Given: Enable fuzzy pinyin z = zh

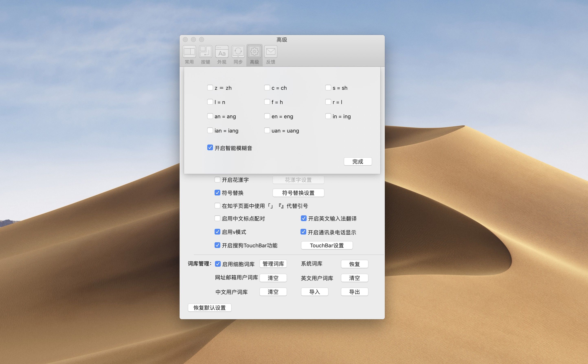Looking at the screenshot, I should coord(210,88).
